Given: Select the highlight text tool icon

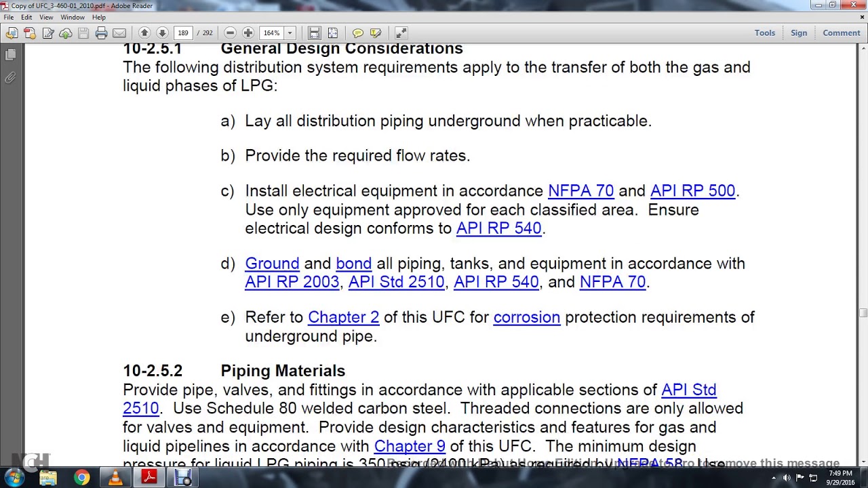Looking at the screenshot, I should [376, 33].
